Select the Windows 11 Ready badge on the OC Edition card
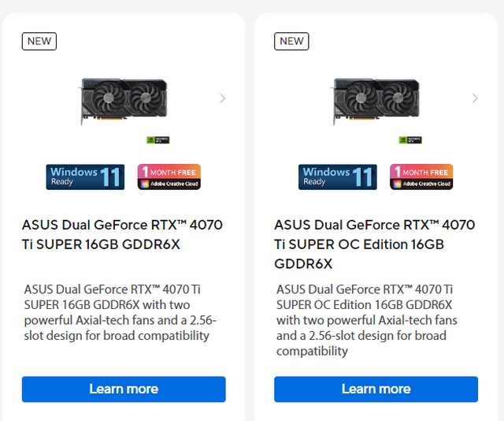The height and width of the screenshot is (421, 504). (337, 177)
